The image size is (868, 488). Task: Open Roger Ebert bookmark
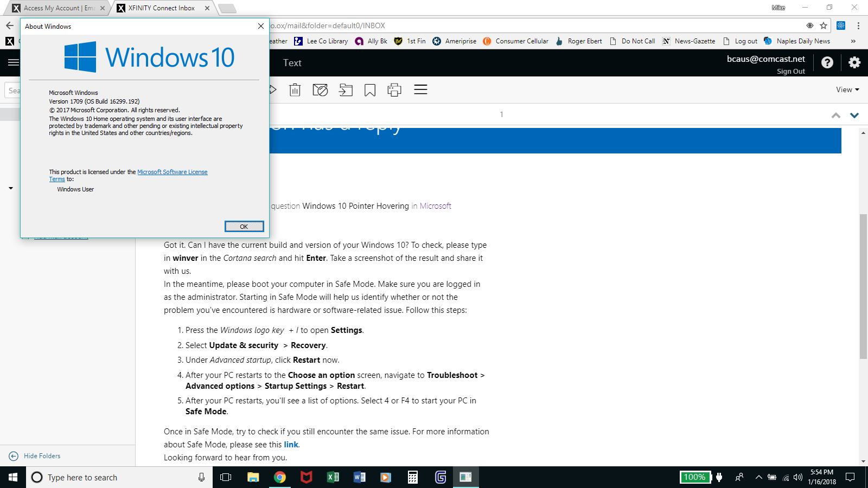(579, 41)
